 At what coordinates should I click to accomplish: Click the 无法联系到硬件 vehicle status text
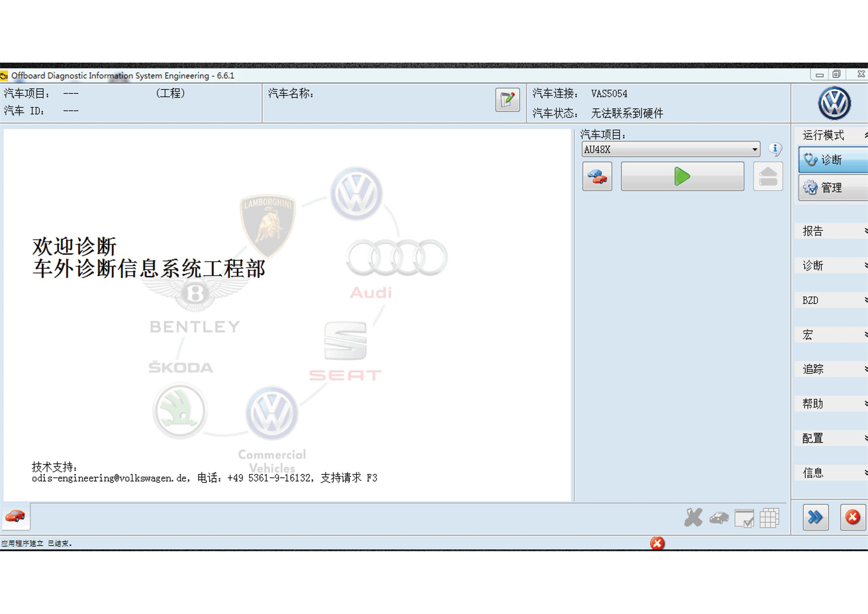[627, 113]
